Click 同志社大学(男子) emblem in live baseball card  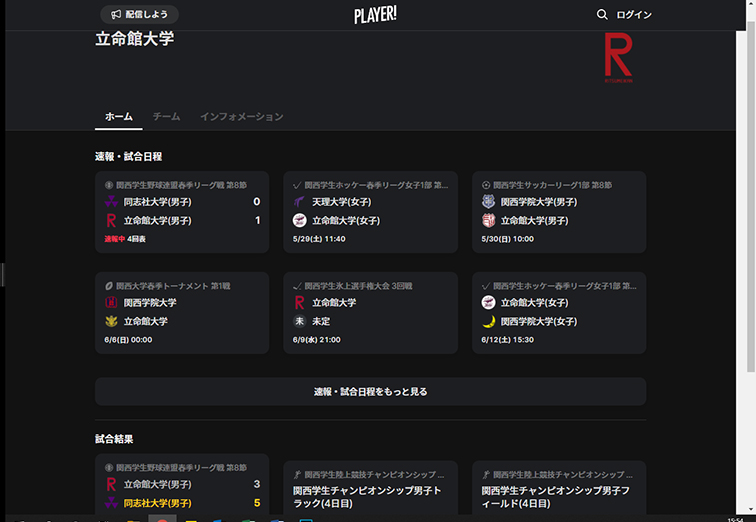111,201
